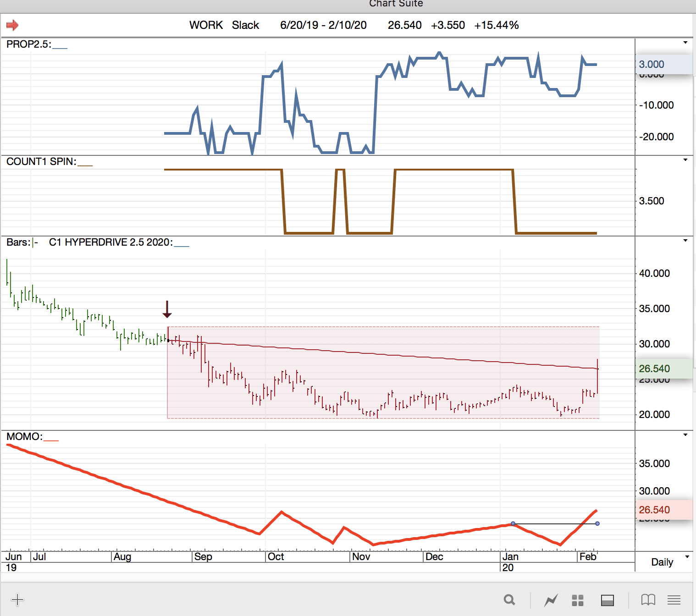Click the C1 HYPERDRIVE 2.5 2020 label
The height and width of the screenshot is (616, 696).
(x=110, y=242)
